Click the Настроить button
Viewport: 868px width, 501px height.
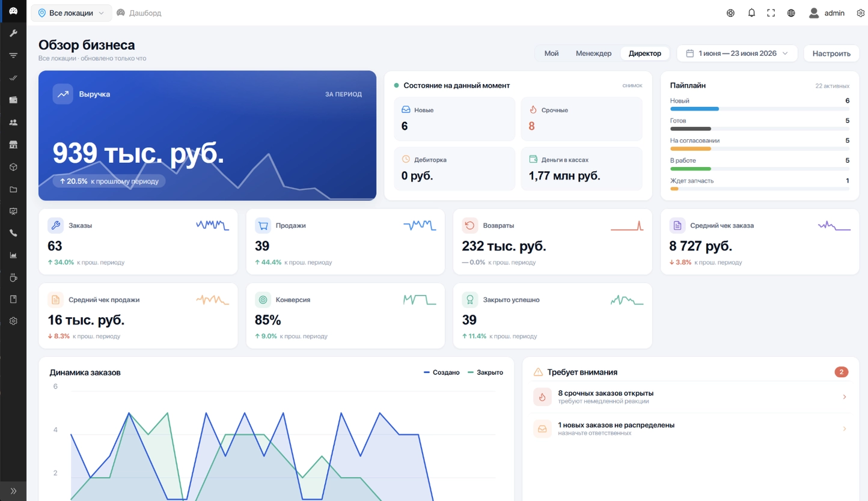(x=831, y=53)
